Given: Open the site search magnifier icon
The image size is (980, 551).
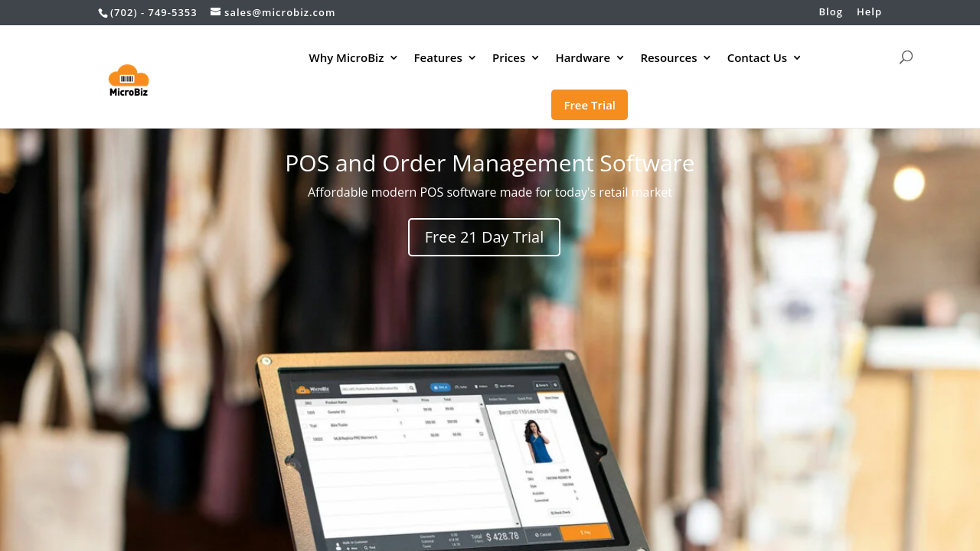Looking at the screenshot, I should [x=906, y=57].
